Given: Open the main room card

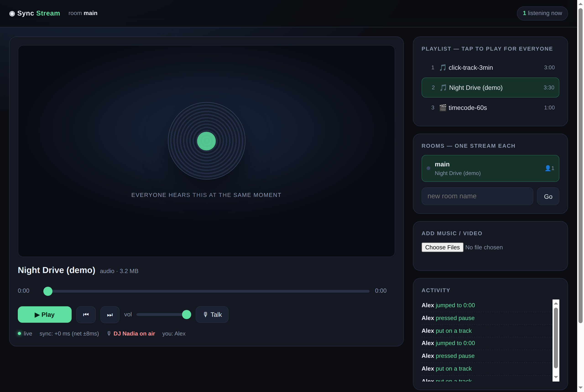Looking at the screenshot, I should pyautogui.click(x=490, y=168).
